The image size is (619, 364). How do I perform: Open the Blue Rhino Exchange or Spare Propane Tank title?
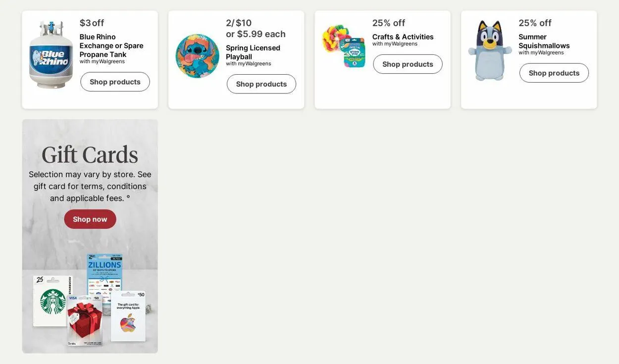click(x=111, y=45)
